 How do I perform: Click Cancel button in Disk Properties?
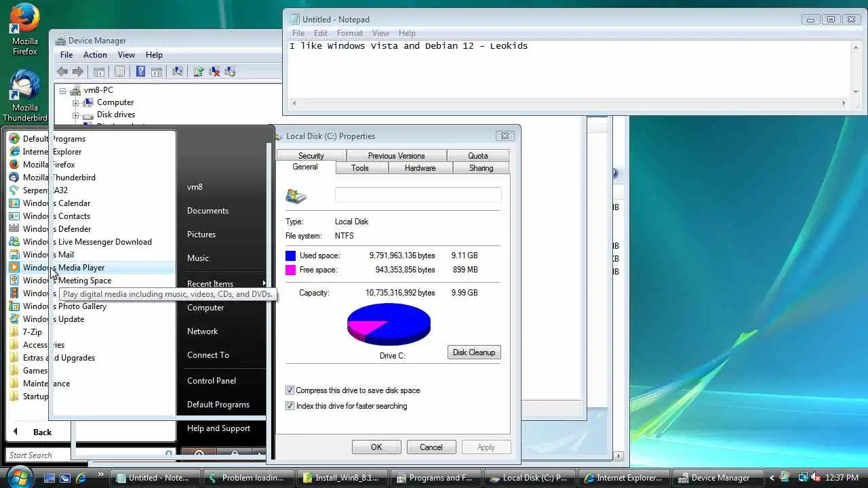pos(431,447)
